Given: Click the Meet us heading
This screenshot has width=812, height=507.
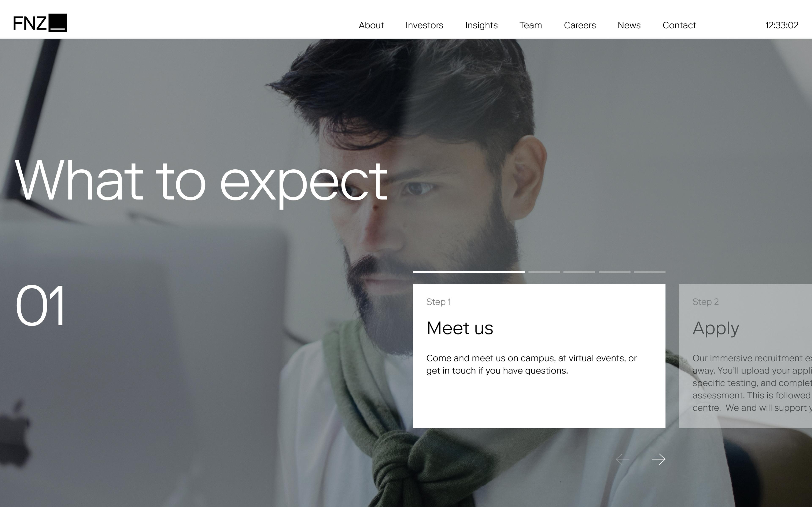Looking at the screenshot, I should (x=460, y=328).
